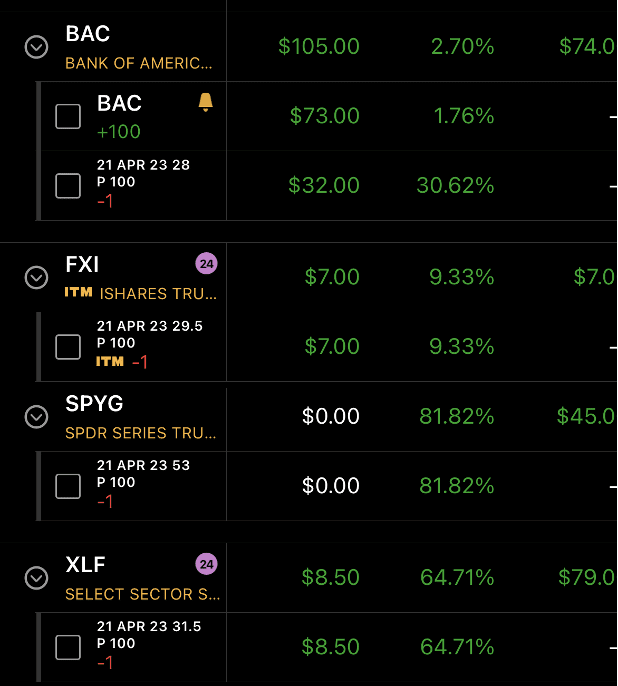Click the ITM tag before ISHARES TRU
The width and height of the screenshot is (618, 686).
[79, 293]
